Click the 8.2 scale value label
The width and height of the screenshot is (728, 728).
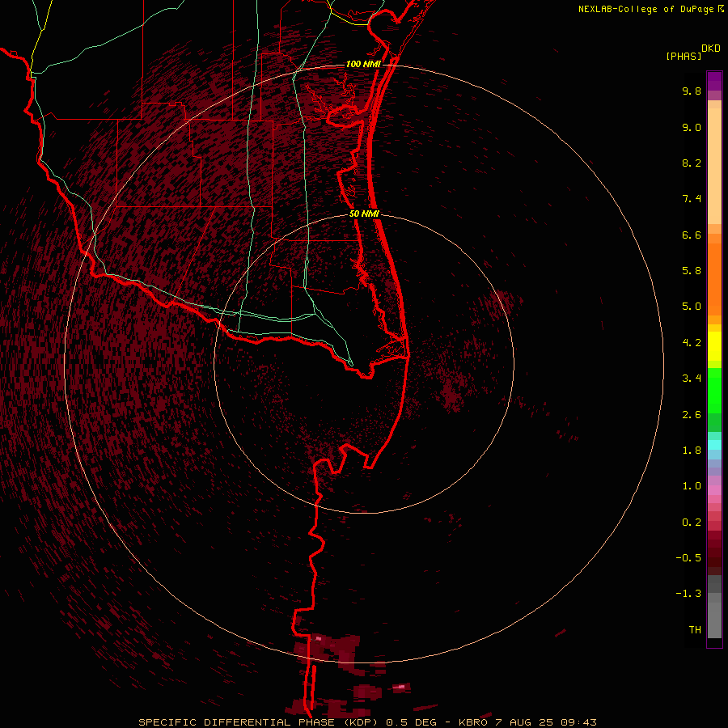pos(692,163)
